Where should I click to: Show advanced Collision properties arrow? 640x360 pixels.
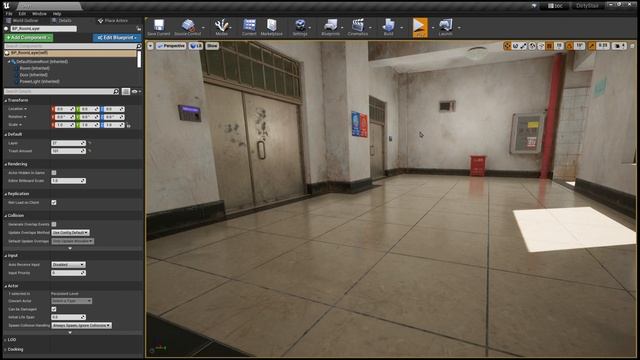coord(70,248)
